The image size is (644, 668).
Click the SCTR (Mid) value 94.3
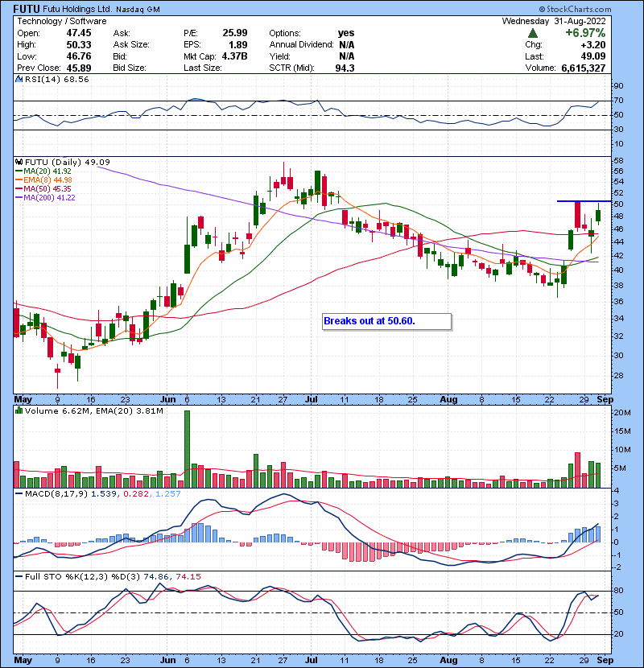click(x=345, y=68)
